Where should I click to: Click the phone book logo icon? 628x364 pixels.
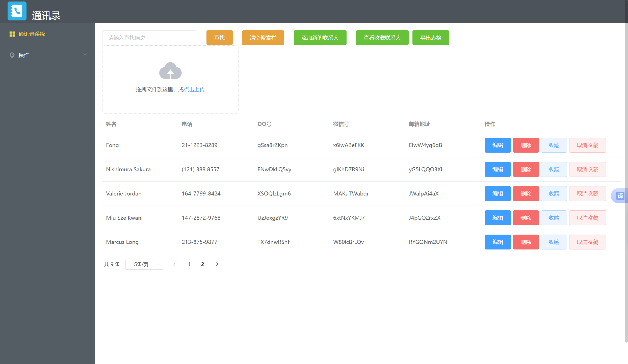click(x=17, y=11)
